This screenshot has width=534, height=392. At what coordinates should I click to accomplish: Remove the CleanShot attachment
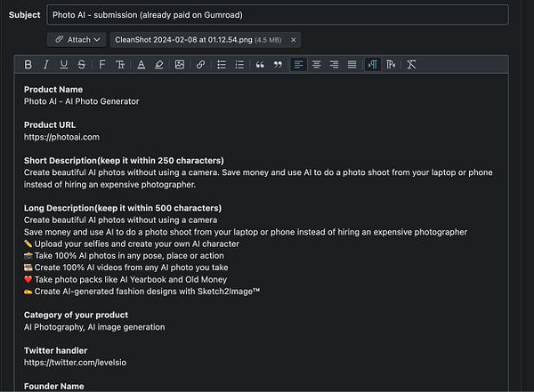[x=293, y=40]
